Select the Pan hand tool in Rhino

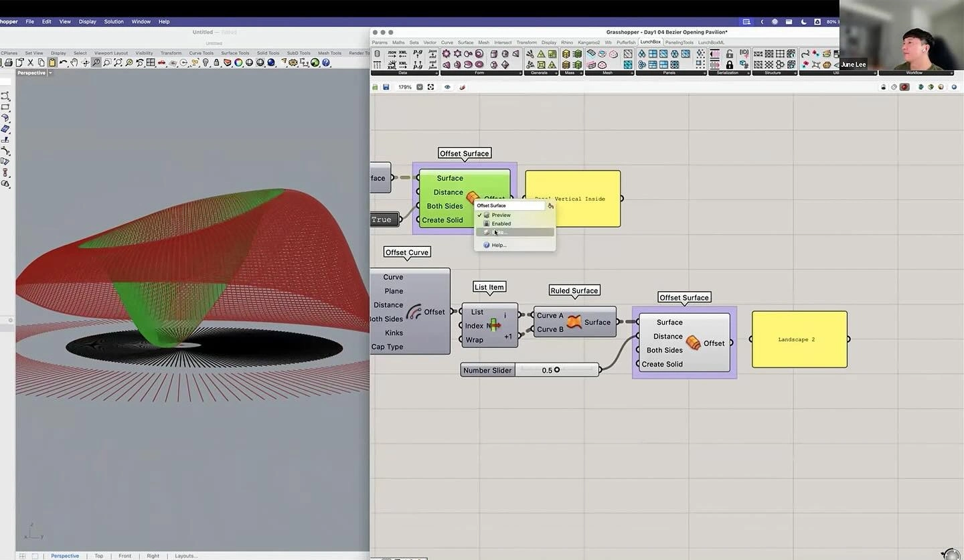click(74, 63)
